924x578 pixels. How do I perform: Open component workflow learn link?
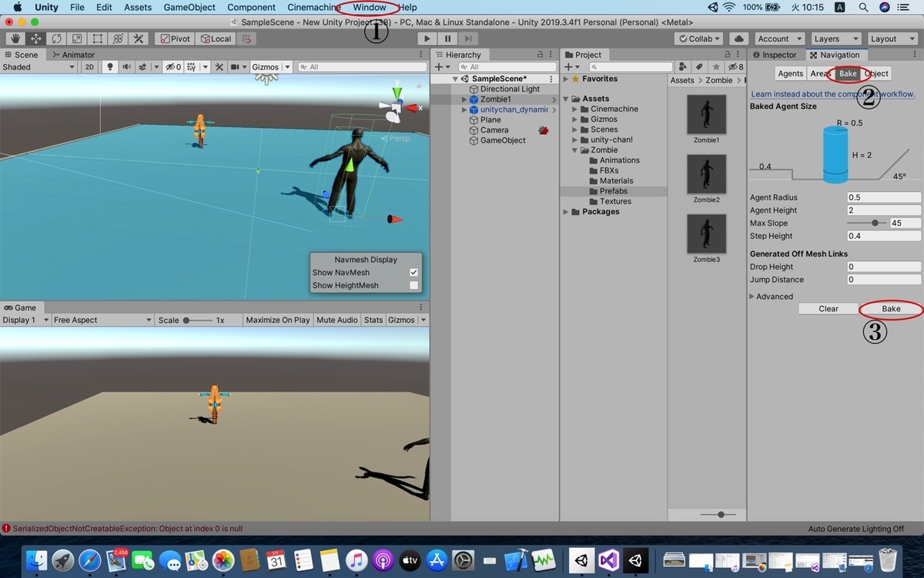[x=833, y=94]
